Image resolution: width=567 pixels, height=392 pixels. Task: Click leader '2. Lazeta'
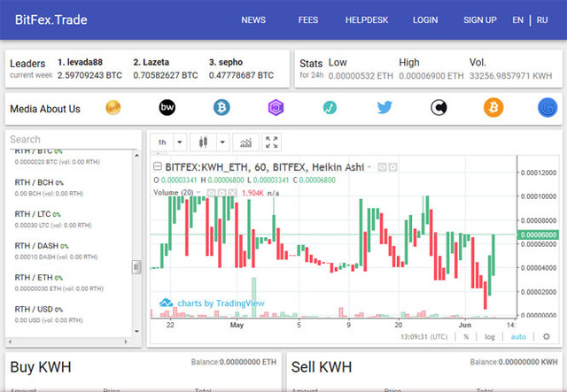click(151, 62)
